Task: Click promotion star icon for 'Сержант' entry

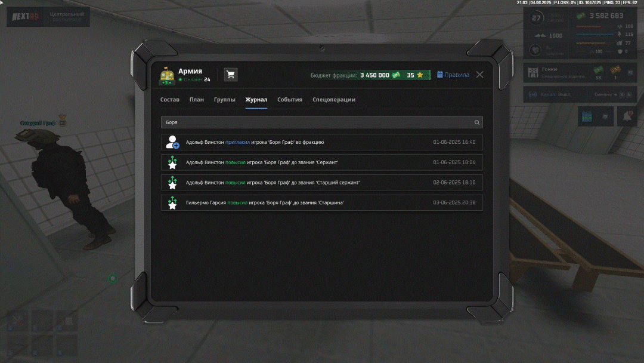Action: tap(172, 162)
